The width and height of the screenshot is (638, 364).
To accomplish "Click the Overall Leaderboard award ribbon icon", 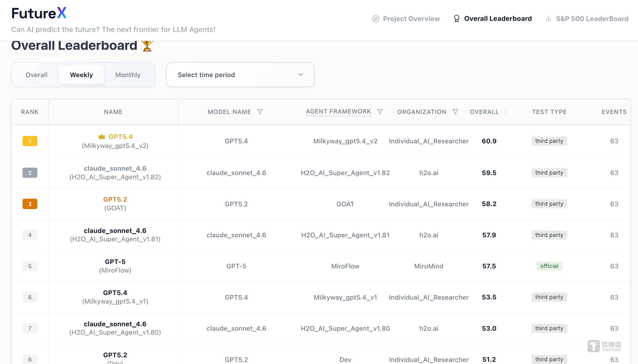I will pos(456,19).
